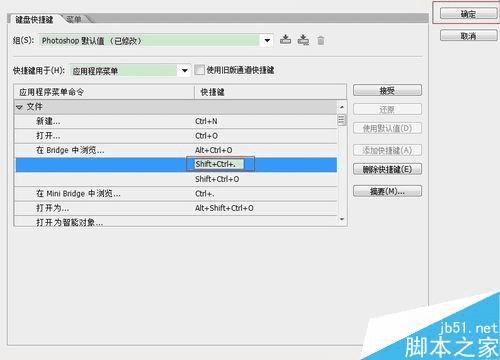The width and height of the screenshot is (500, 360).
Task: Click the 确定 button
Action: [468, 14]
